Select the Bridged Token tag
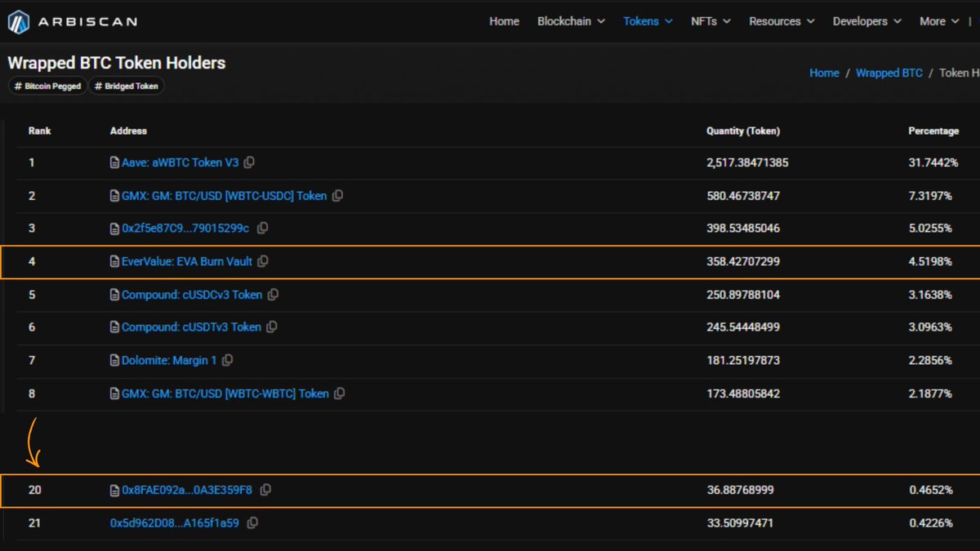 click(127, 86)
